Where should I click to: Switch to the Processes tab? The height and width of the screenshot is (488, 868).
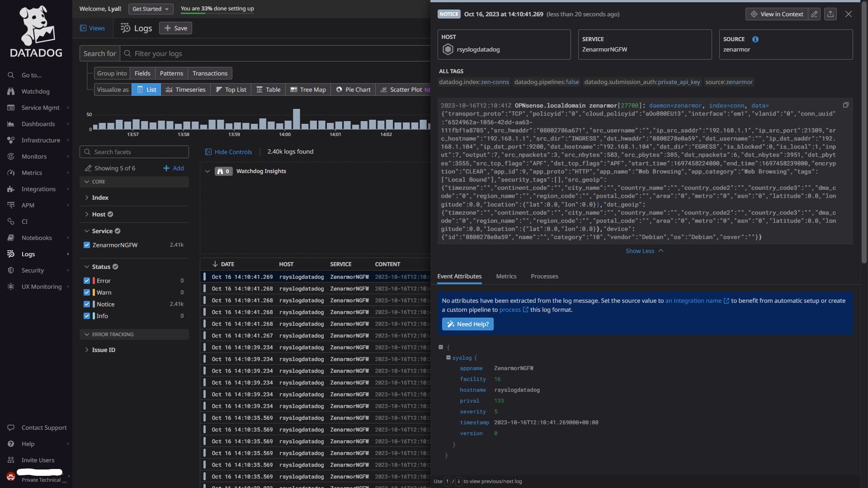point(544,276)
